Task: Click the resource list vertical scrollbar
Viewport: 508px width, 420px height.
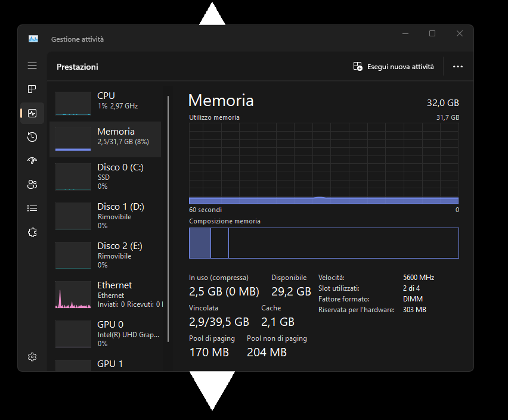Action: tap(168, 214)
